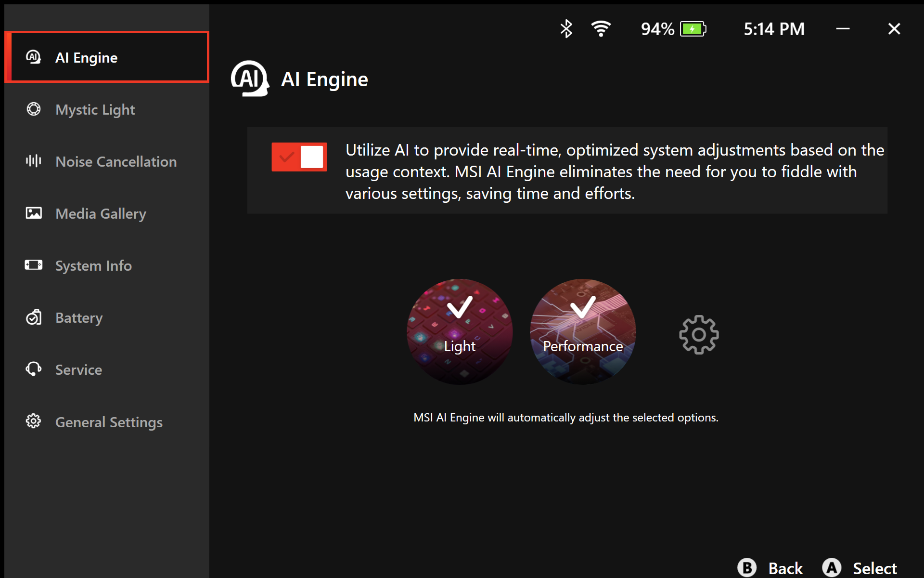Click the Bluetooth status icon
Viewport: 924px width, 578px height.
pyautogui.click(x=566, y=29)
